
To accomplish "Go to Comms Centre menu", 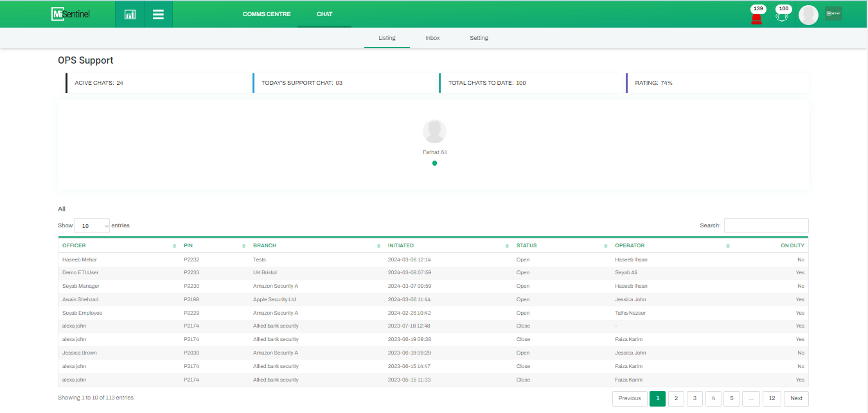I will pos(267,14).
